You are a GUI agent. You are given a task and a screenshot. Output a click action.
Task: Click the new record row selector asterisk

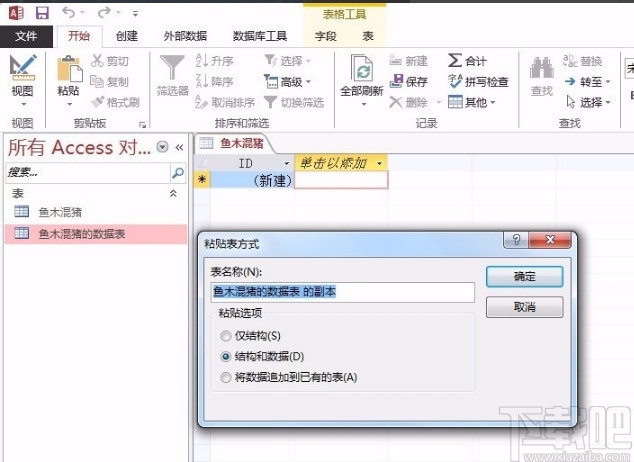point(202,180)
